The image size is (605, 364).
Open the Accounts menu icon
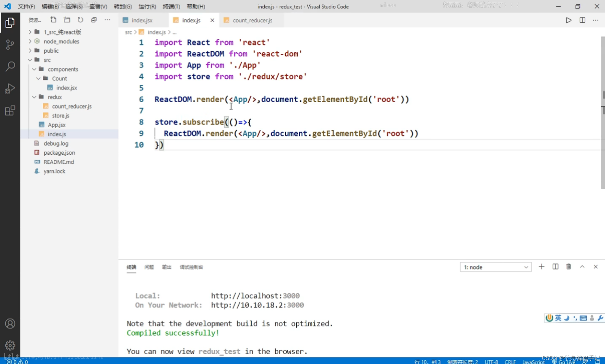pos(10,324)
